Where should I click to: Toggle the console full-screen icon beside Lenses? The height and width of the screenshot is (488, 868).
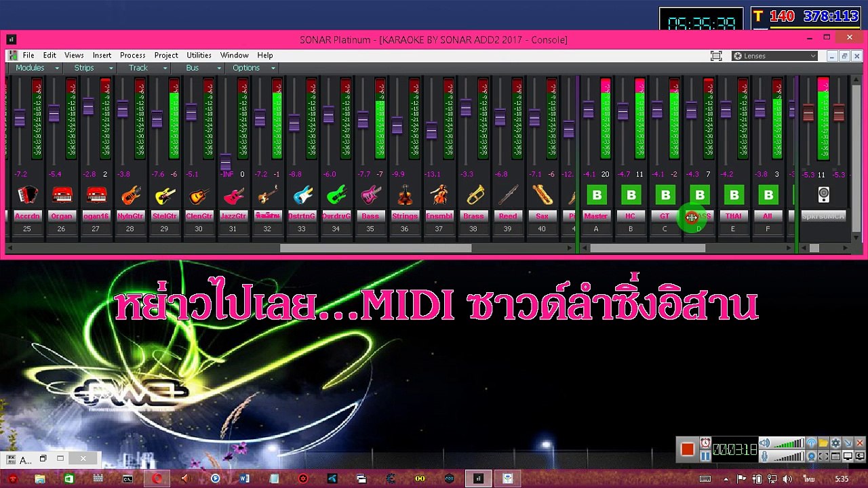tap(716, 56)
